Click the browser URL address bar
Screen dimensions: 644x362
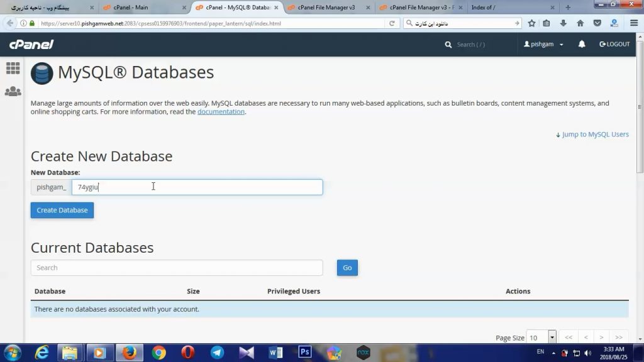coord(211,23)
